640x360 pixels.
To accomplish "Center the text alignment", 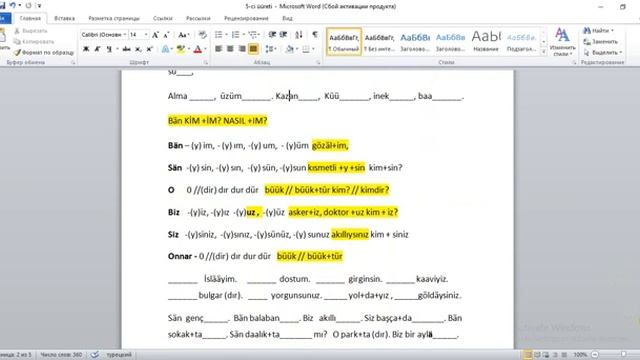I will 230,49.
